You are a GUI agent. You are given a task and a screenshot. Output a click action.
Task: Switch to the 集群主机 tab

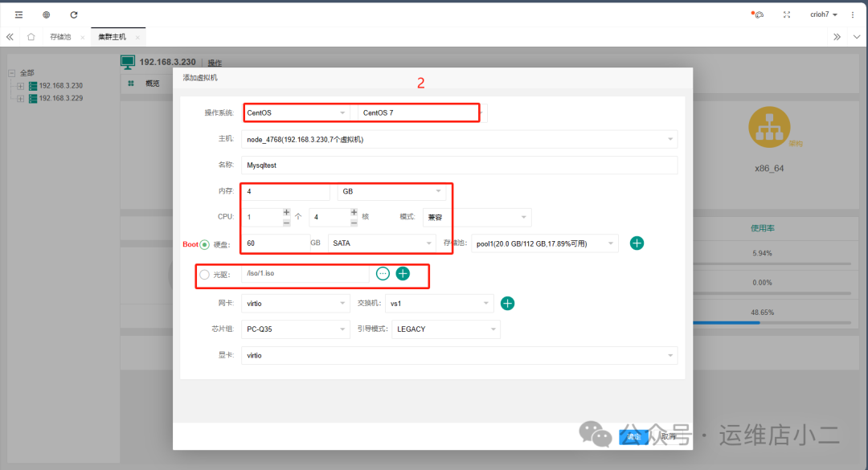(x=112, y=37)
